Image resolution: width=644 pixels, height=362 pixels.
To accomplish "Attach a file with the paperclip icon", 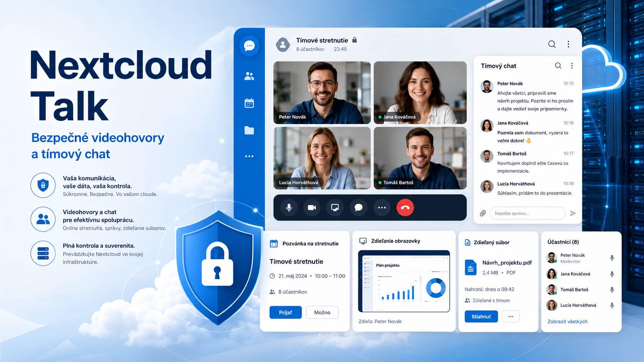I will [483, 213].
